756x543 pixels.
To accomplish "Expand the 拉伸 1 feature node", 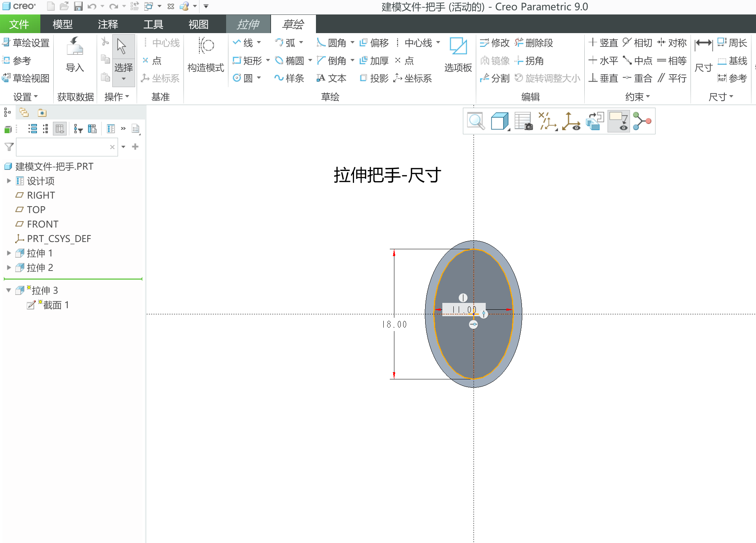I will (9, 253).
